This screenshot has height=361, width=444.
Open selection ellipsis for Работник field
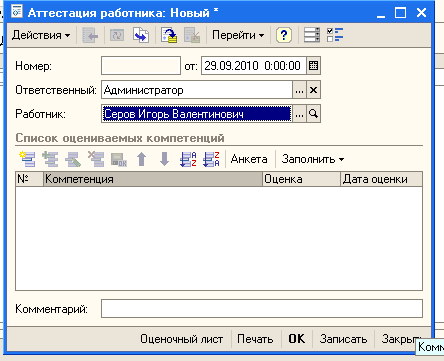(299, 114)
